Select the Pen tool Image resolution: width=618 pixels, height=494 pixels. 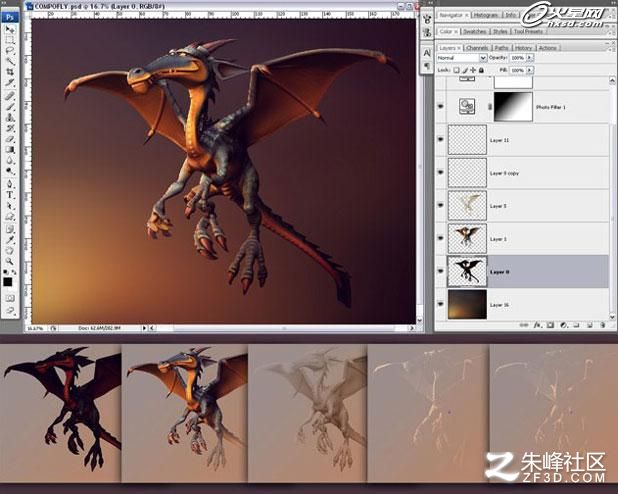click(x=10, y=184)
